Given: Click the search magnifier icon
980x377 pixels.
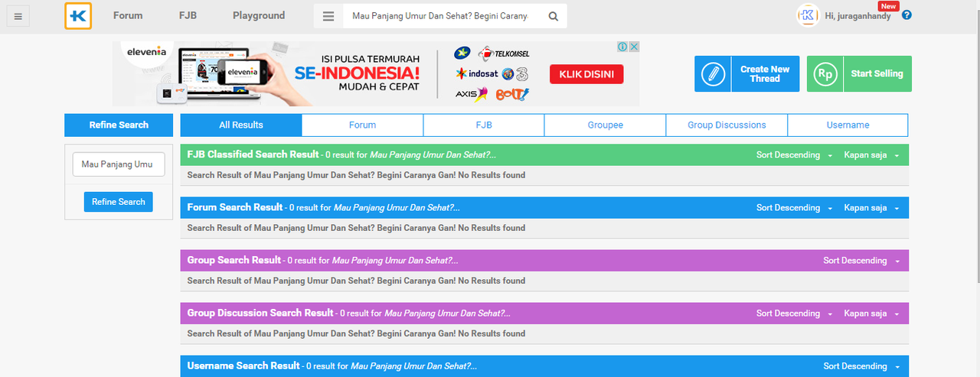Looking at the screenshot, I should (x=554, y=16).
